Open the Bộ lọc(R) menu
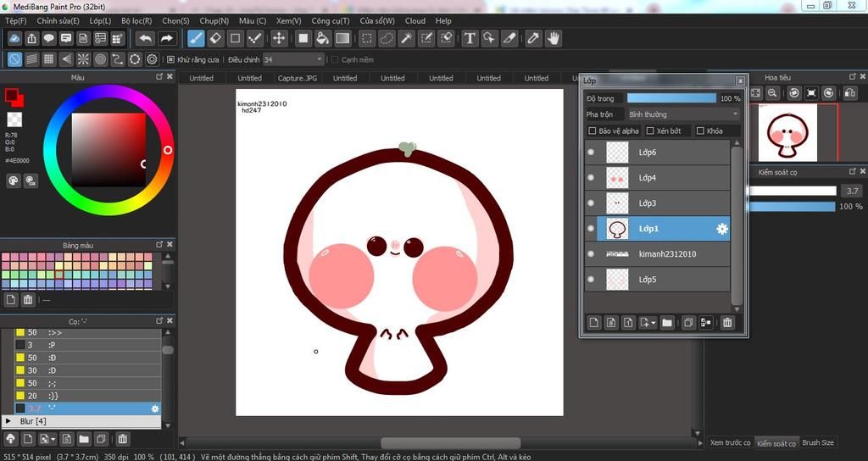 [x=136, y=20]
